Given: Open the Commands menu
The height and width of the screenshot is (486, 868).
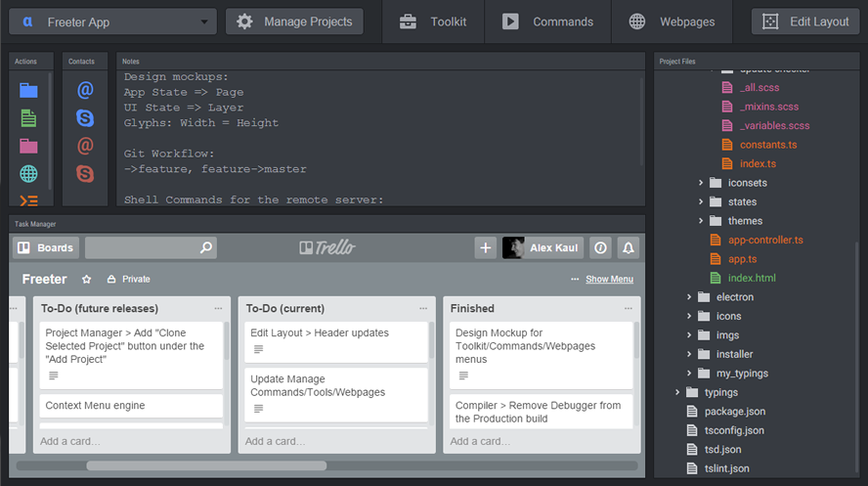Looking at the screenshot, I should [x=547, y=22].
